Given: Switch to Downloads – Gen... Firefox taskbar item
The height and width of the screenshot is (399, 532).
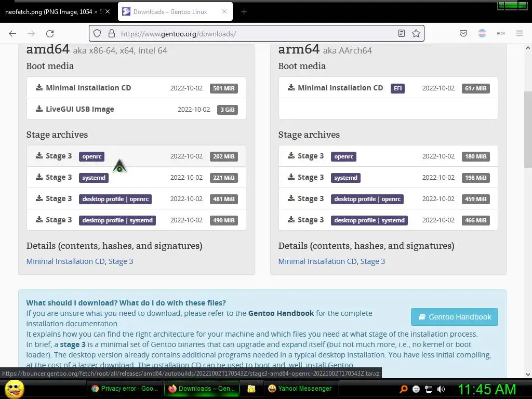Looking at the screenshot, I should click(202, 389).
